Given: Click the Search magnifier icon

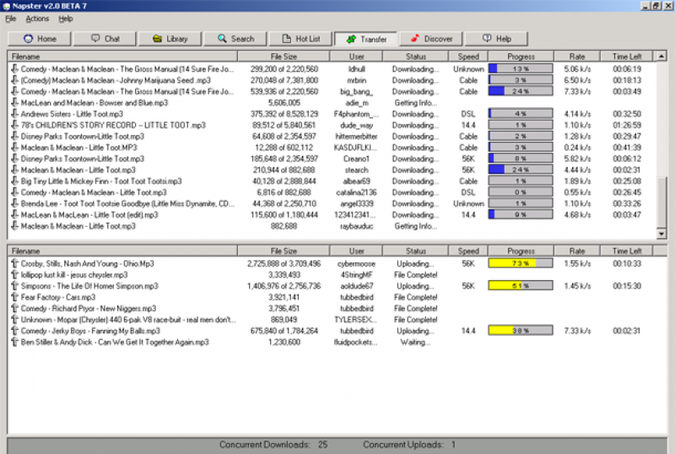Looking at the screenshot, I should point(224,39).
